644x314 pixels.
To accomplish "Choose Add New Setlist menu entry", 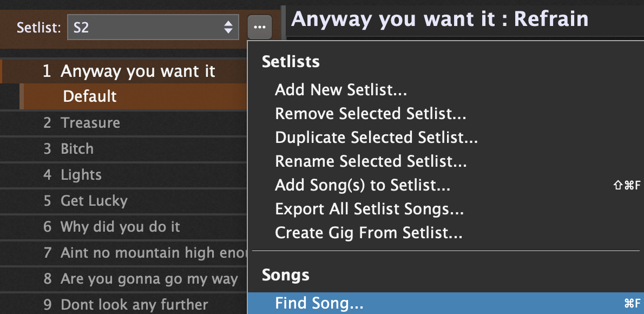I will (x=341, y=89).
